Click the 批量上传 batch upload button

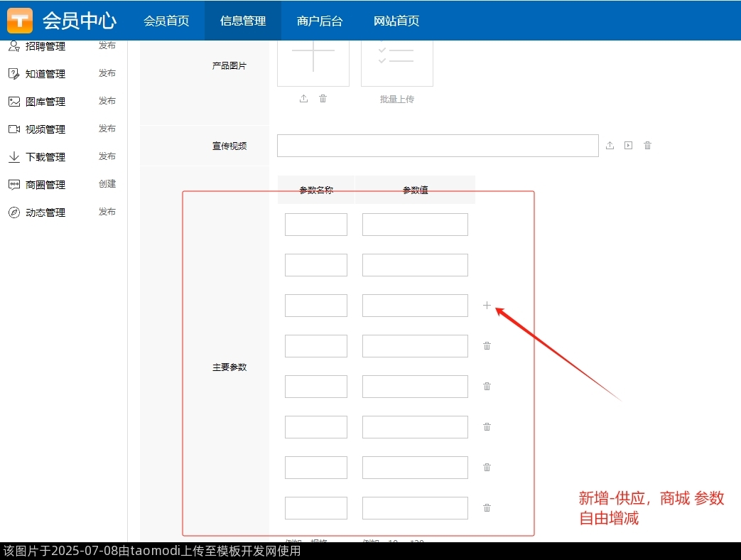click(x=397, y=99)
